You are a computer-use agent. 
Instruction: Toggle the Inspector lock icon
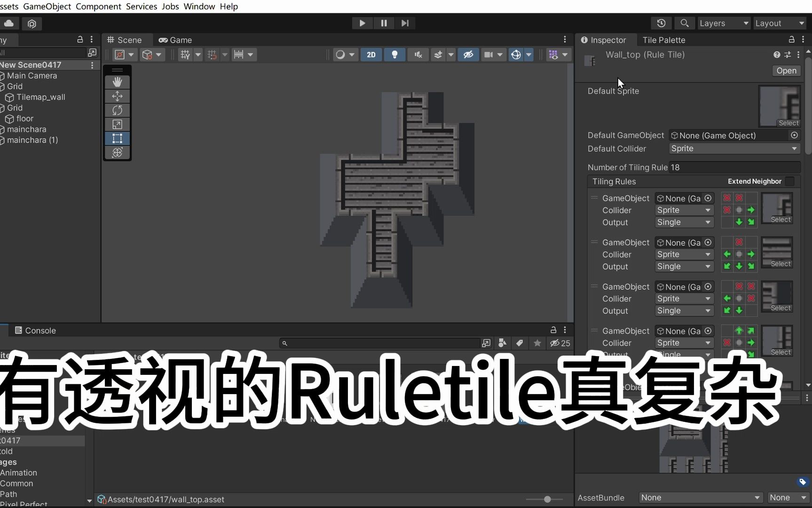[x=791, y=40]
